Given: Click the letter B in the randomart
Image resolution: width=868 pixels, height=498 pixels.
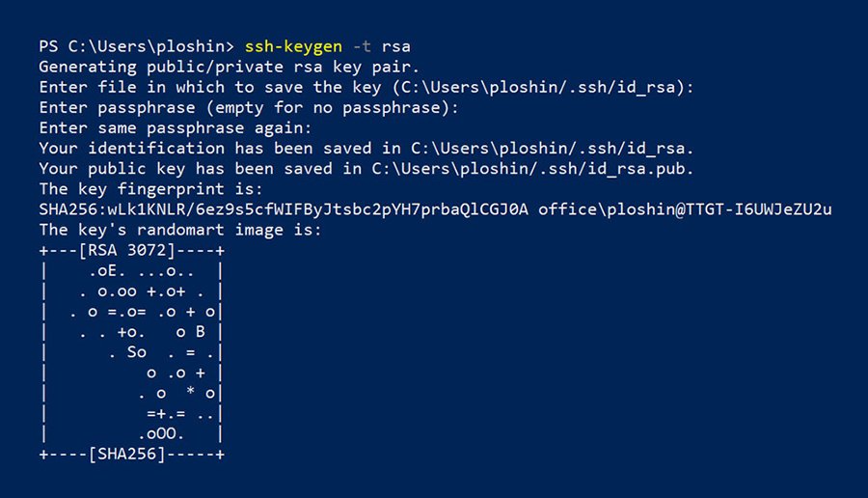Looking at the screenshot, I should click(x=201, y=331).
